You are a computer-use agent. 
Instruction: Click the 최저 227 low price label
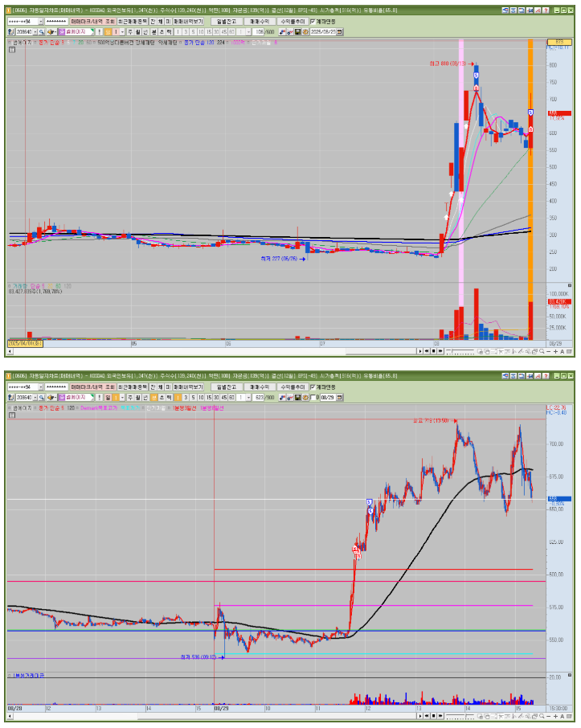(x=279, y=259)
